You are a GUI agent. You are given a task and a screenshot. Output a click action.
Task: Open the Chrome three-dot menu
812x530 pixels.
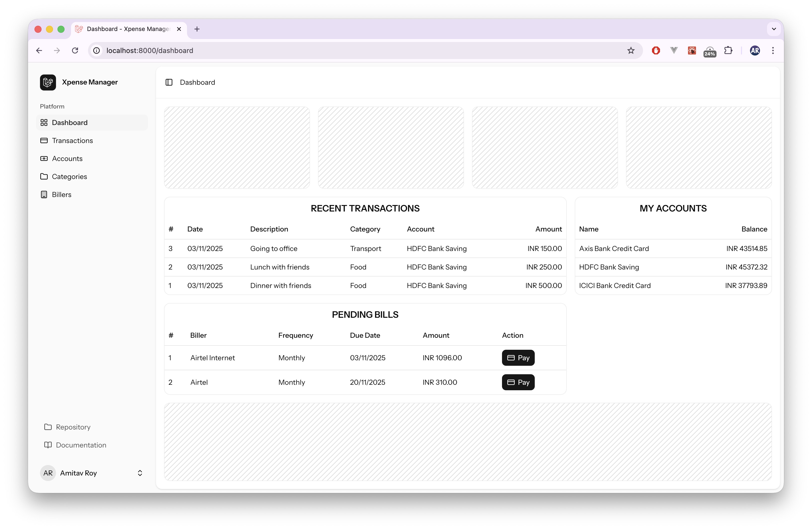773,50
